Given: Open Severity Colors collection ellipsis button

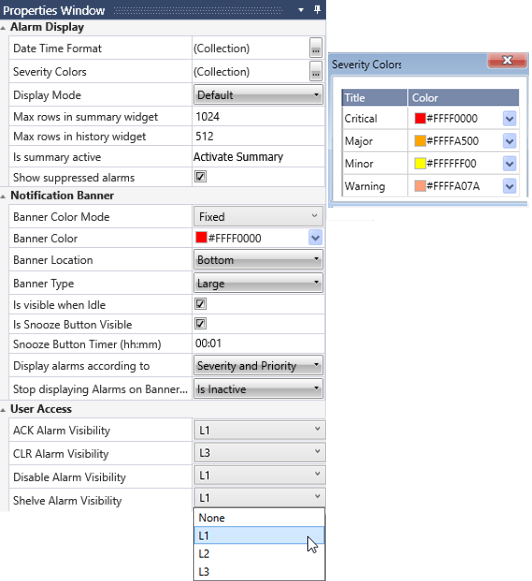Looking at the screenshot, I should pyautogui.click(x=316, y=71).
